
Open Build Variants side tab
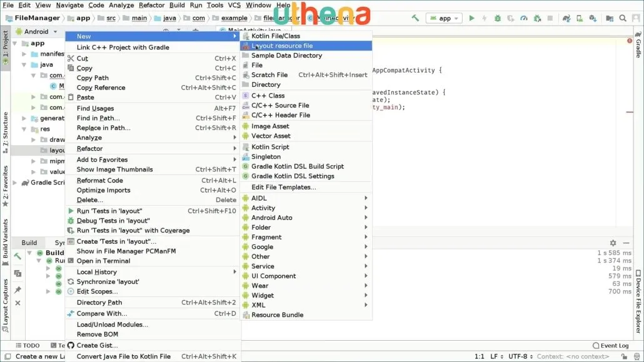pyautogui.click(x=6, y=243)
